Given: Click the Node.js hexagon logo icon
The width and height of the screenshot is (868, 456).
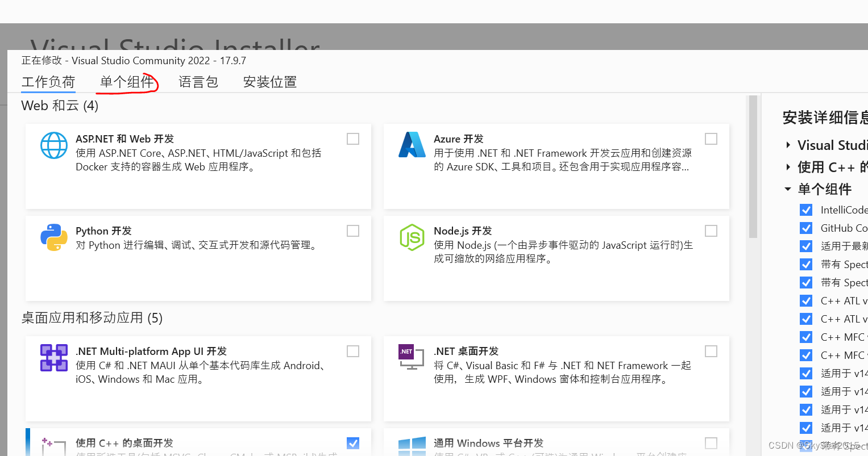Looking at the screenshot, I should tap(412, 237).
